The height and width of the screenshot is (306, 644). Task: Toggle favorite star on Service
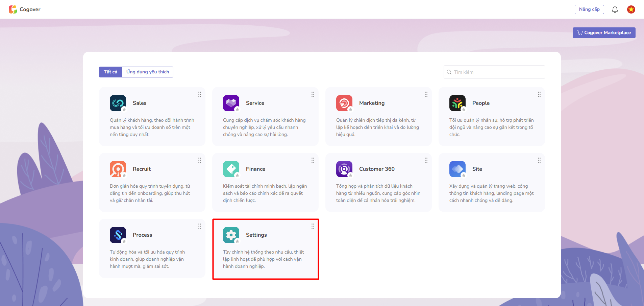coord(238,109)
